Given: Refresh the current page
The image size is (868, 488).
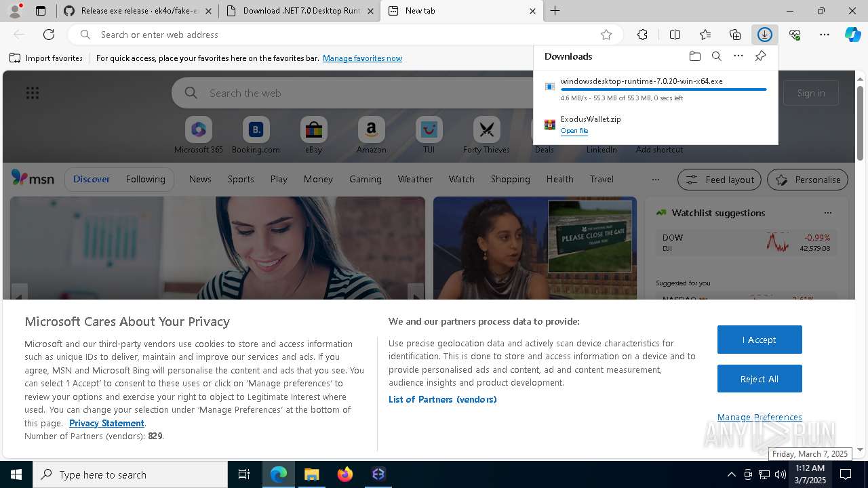Looking at the screenshot, I should (x=49, y=35).
